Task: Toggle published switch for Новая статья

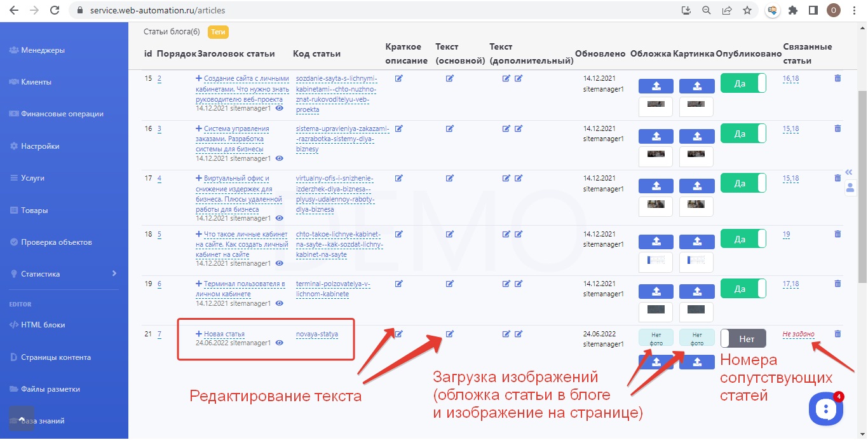Action: [743, 339]
